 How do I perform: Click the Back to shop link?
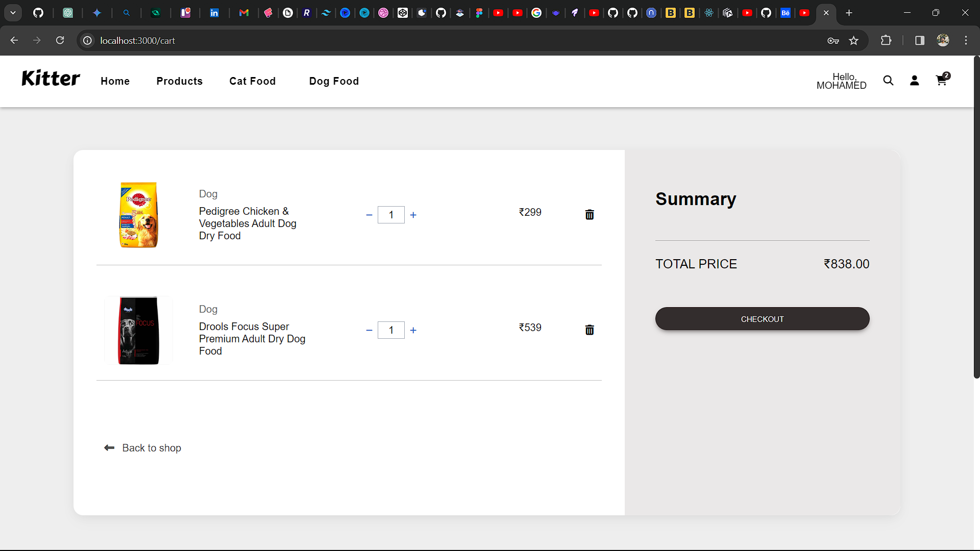[151, 448]
